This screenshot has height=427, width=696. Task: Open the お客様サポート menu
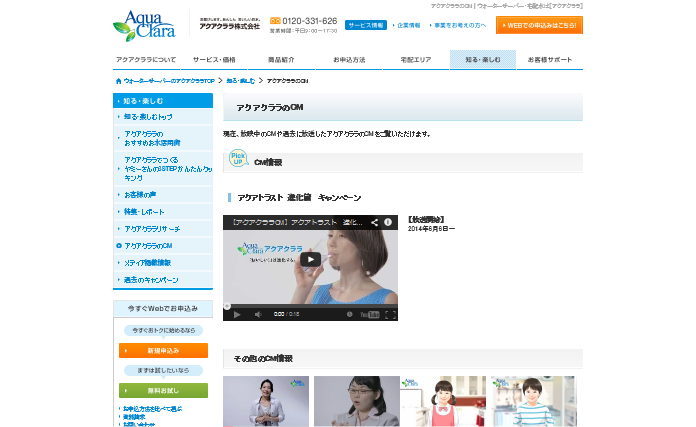(x=550, y=59)
